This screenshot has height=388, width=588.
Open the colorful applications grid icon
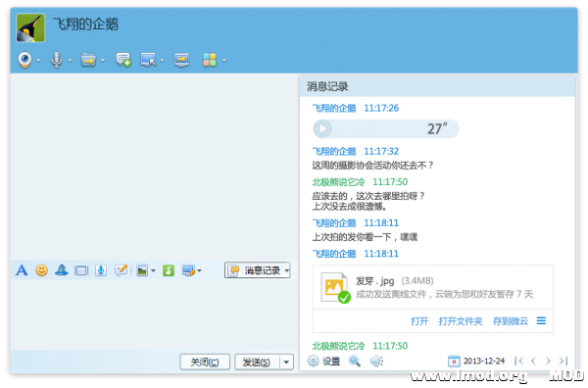point(210,60)
